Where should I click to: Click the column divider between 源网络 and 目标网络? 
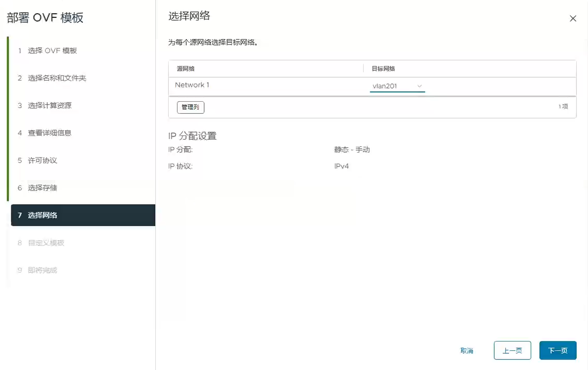pyautogui.click(x=363, y=69)
